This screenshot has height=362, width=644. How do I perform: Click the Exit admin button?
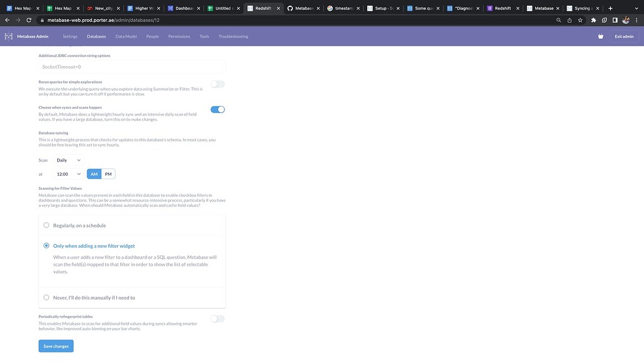[x=623, y=36]
